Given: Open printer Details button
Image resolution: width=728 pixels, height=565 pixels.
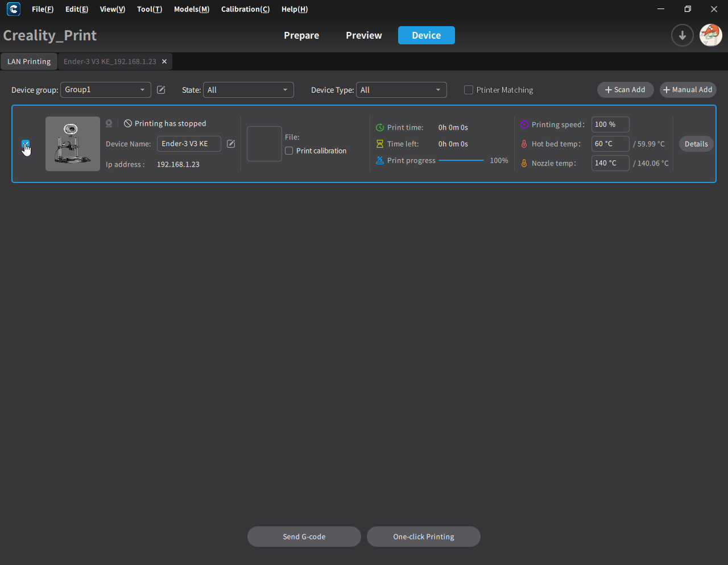Looking at the screenshot, I should [x=697, y=144].
